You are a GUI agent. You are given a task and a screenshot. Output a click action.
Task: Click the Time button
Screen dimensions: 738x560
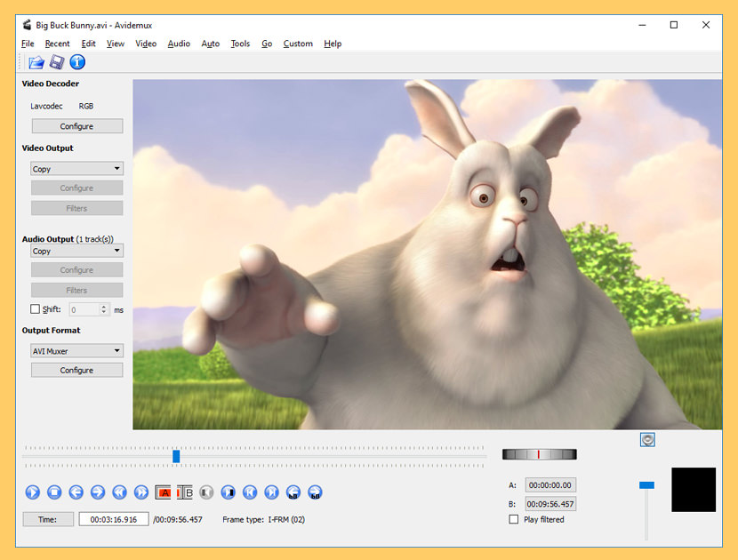pos(48,519)
